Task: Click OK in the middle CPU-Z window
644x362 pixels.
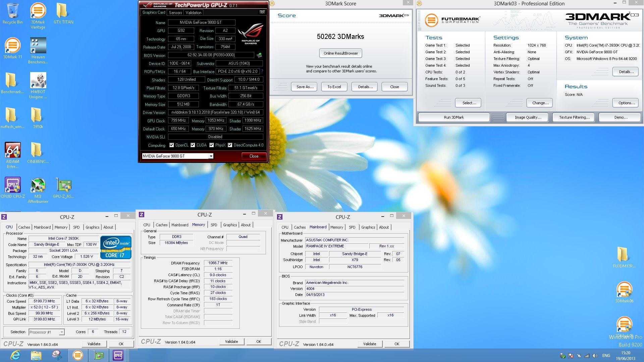Action: pyautogui.click(x=259, y=342)
